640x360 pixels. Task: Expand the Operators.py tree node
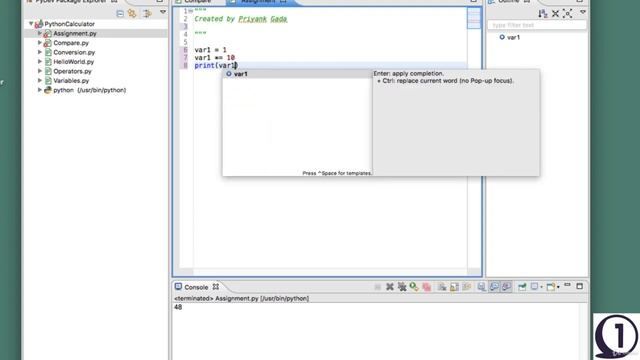(x=40, y=71)
